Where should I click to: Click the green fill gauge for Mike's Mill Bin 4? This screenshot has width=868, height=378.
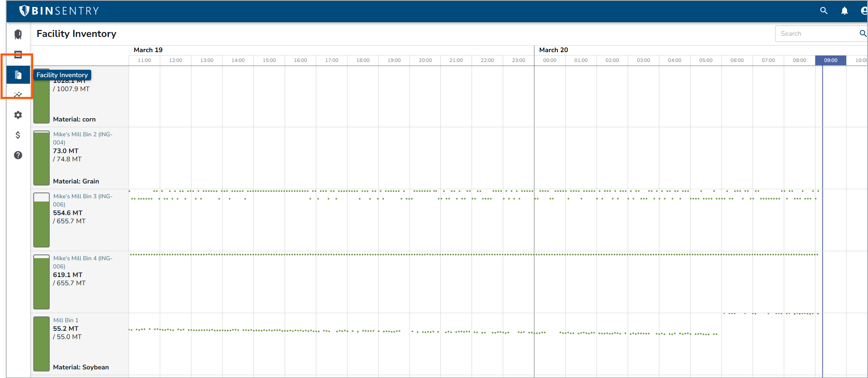point(41,282)
